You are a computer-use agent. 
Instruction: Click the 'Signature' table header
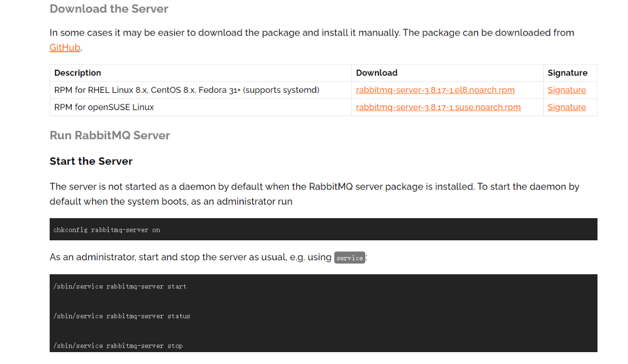(x=567, y=73)
